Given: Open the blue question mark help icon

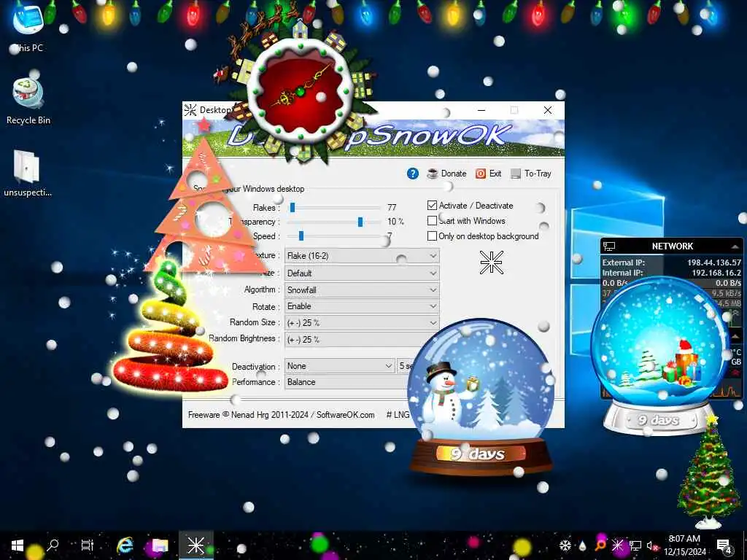Looking at the screenshot, I should (x=413, y=174).
